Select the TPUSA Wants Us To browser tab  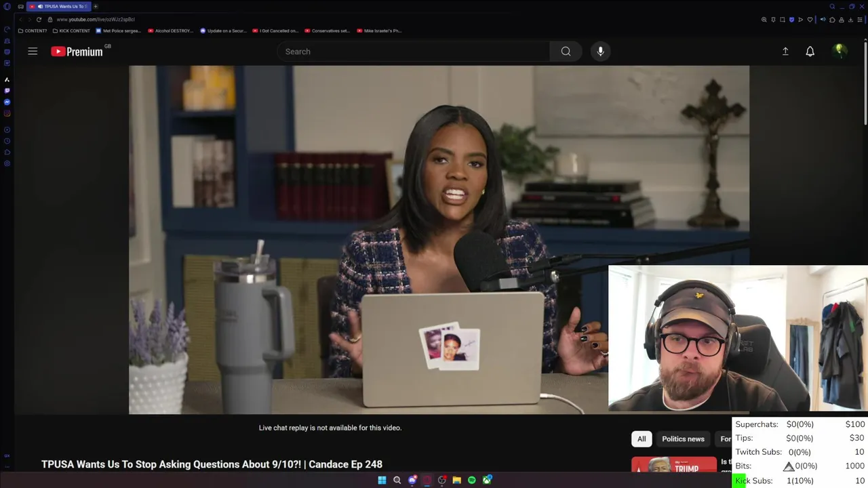58,6
